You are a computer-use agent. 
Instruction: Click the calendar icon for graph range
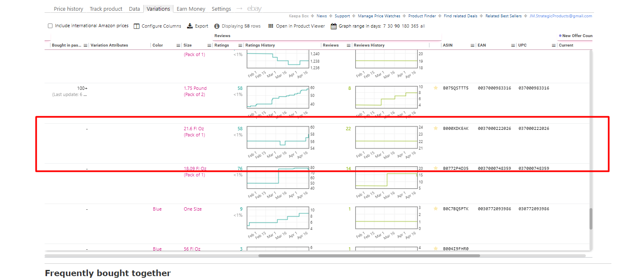[x=334, y=26]
